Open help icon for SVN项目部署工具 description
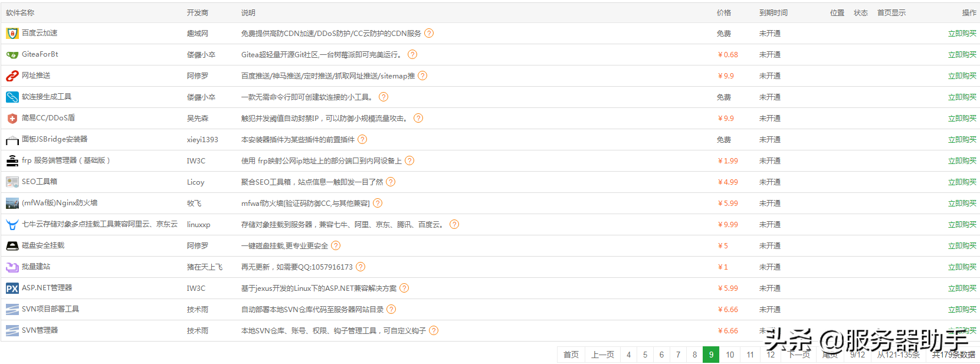 click(x=391, y=309)
